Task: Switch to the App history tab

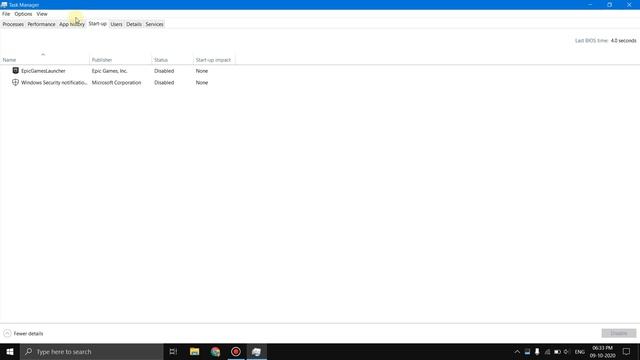Action: coord(72,24)
